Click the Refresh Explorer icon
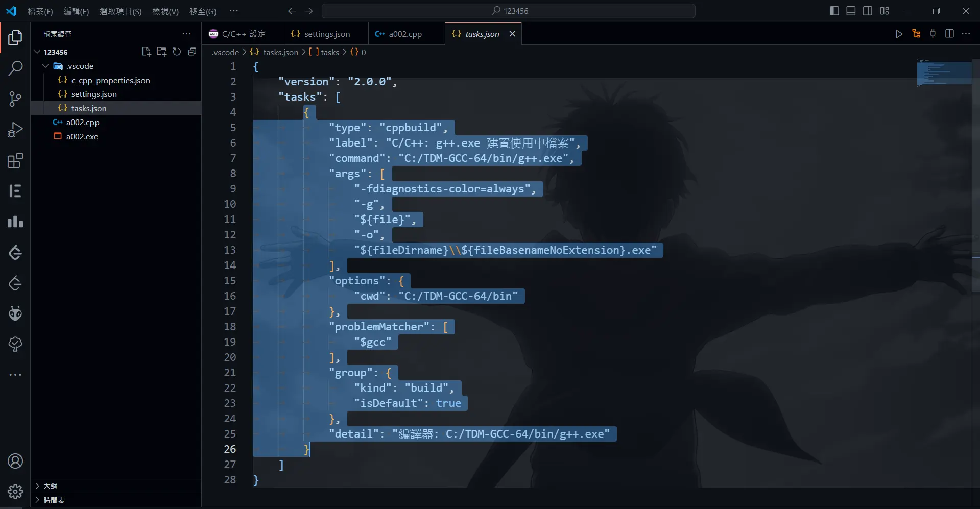980x509 pixels. tap(177, 52)
